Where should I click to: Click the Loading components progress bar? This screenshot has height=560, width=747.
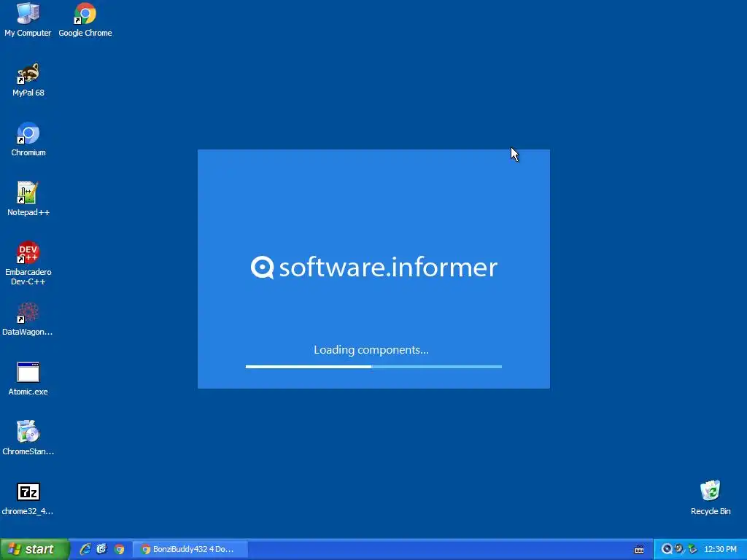373,367
